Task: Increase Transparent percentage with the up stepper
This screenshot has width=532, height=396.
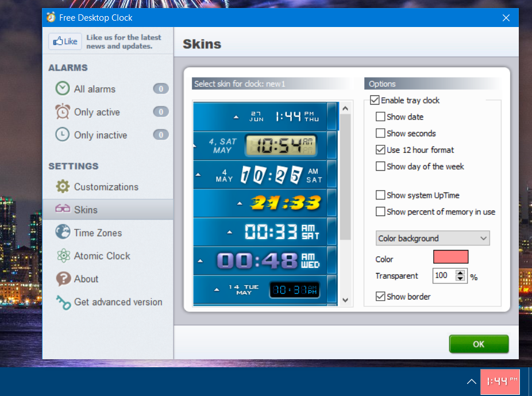Action: pos(460,272)
